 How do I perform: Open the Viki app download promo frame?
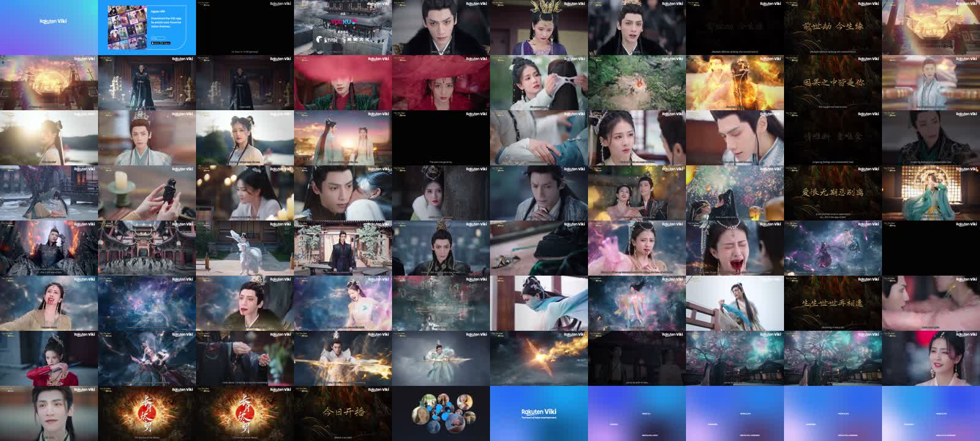click(147, 28)
